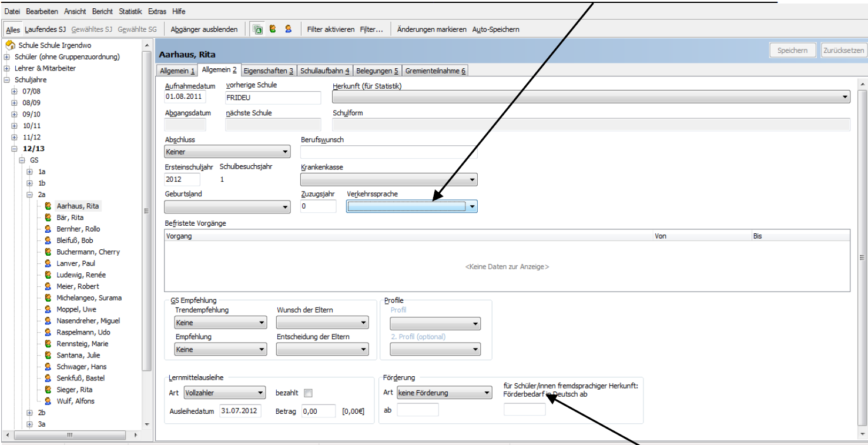Open the Herkunft (für Statistik) dropdown
This screenshot has width=868, height=445.
591,97
